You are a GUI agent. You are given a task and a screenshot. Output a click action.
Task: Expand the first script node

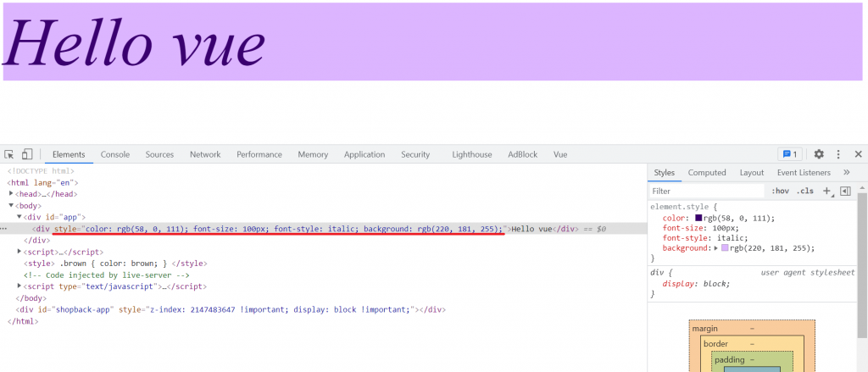coord(19,252)
